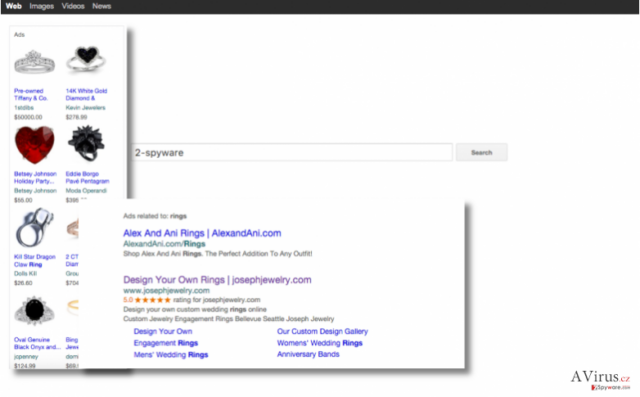Open the Tiffany diamond ring image
The height and width of the screenshot is (397, 640).
point(34,62)
